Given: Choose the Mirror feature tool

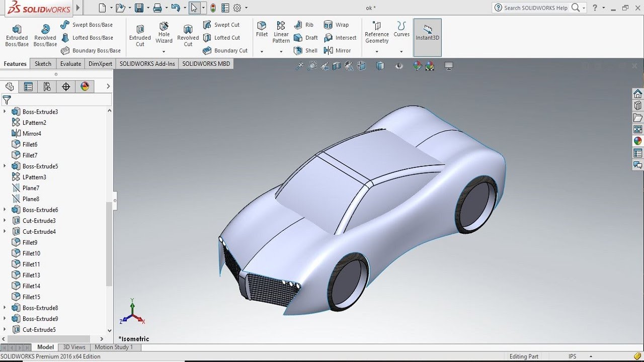Looking at the screenshot, I should pyautogui.click(x=338, y=50).
